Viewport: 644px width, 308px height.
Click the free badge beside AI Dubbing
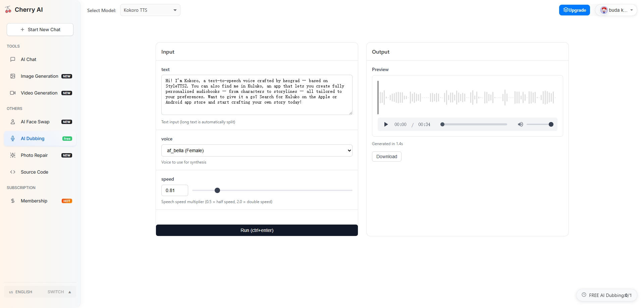click(67, 138)
